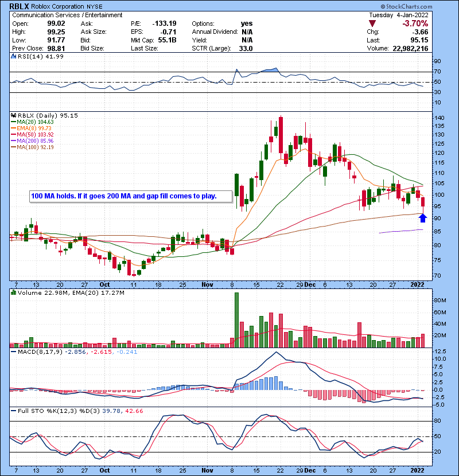Select the MA(20) 104.63 legend entry
Image resolution: width=459 pixels, height=476 pixels.
tap(32, 122)
